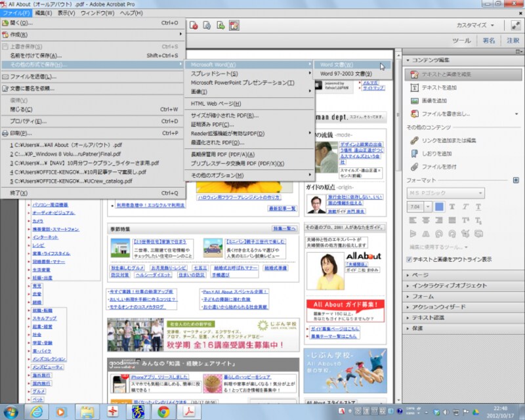Select Word 文書(W) in the submenu
525x420 pixels.
[352, 65]
